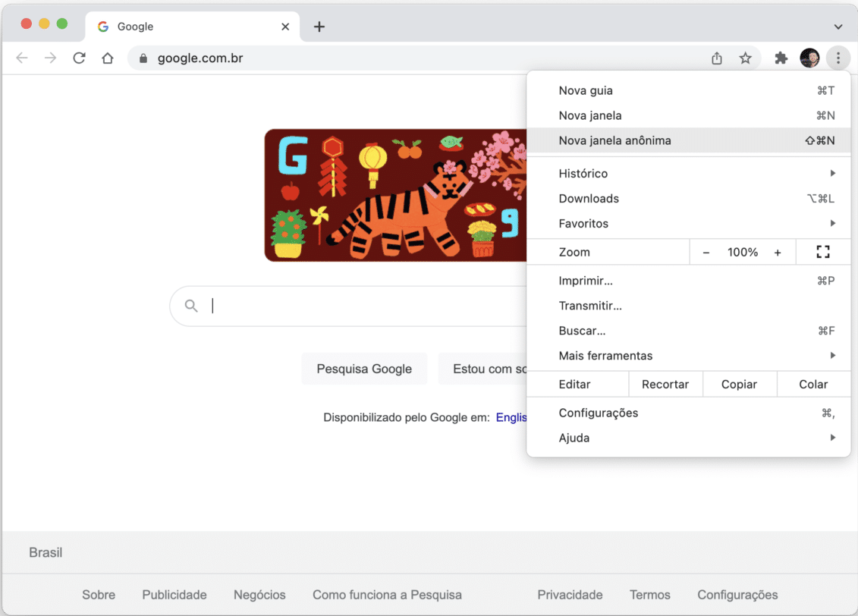Open a new tab with plus button

(319, 27)
